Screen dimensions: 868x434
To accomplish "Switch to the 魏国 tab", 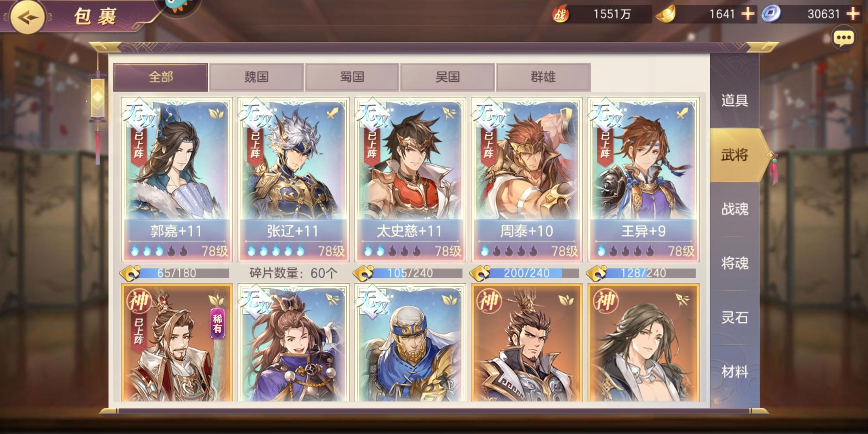I will click(x=256, y=77).
